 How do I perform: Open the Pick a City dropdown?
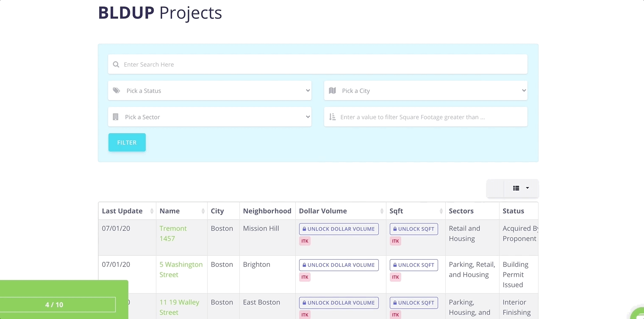[x=426, y=90]
